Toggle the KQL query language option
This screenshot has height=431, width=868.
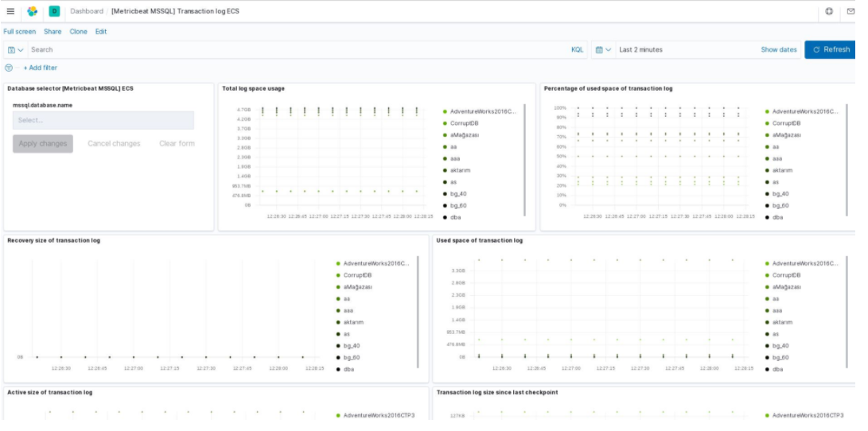[578, 50]
